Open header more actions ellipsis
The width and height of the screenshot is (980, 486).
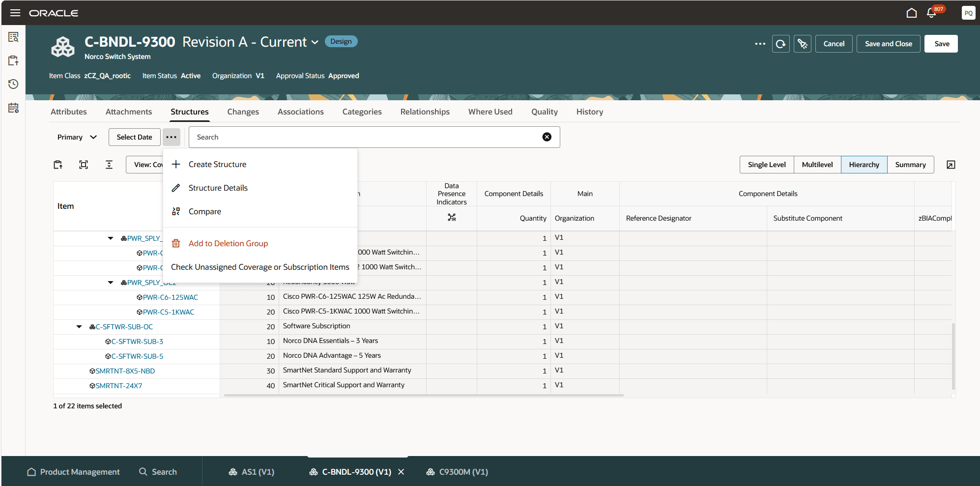click(760, 44)
